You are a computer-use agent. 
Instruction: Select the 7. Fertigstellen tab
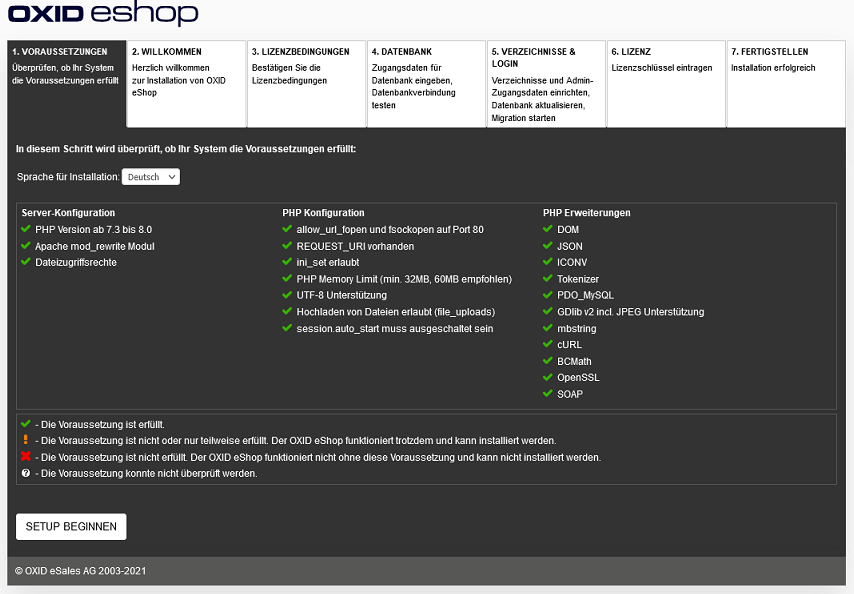[x=786, y=84]
